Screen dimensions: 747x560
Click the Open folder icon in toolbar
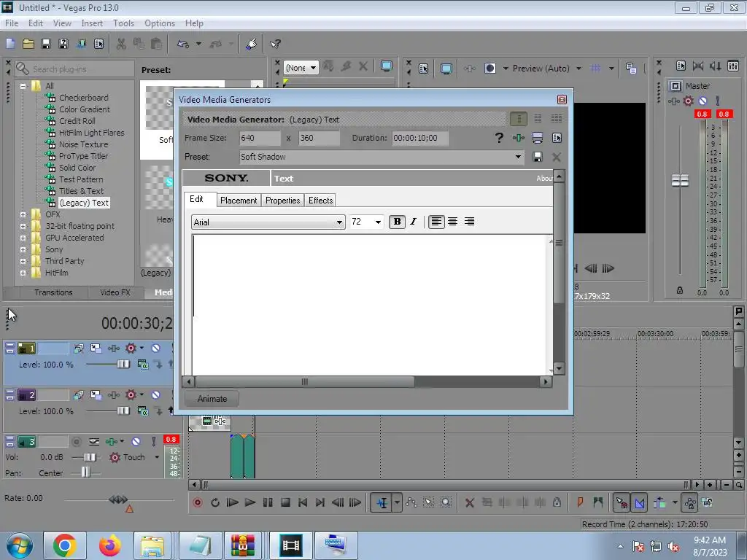click(28, 44)
